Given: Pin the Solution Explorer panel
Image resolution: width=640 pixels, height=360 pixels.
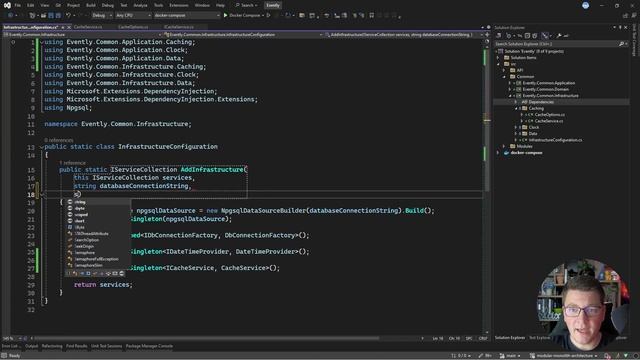Looking at the screenshot, I should (x=620, y=27).
